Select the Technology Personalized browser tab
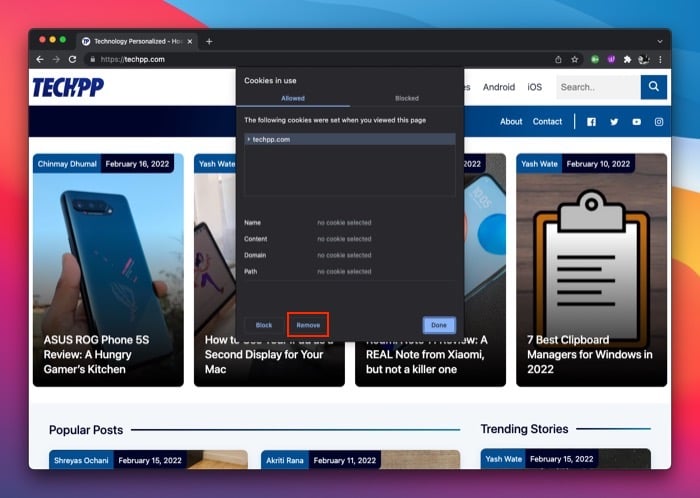Viewport: 700px width, 498px height. coord(137,42)
